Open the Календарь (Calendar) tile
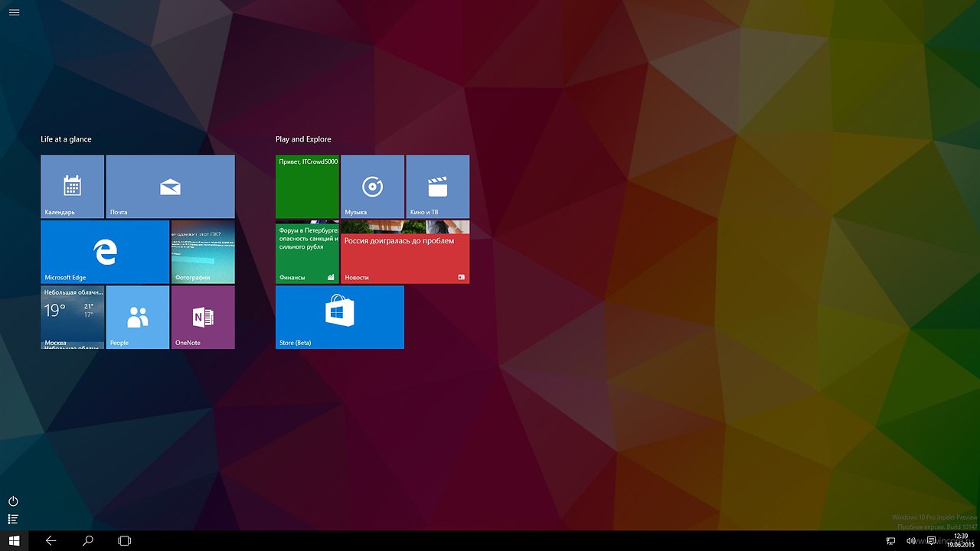 click(72, 186)
